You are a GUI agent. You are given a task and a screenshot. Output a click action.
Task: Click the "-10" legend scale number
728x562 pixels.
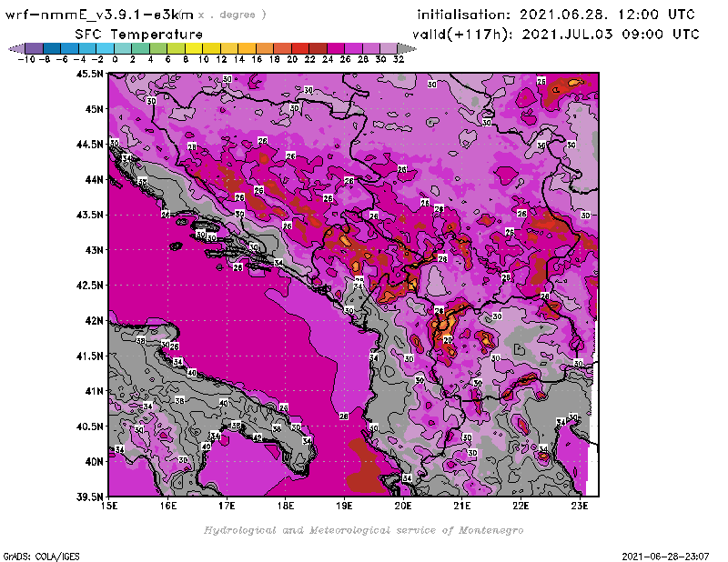(26, 59)
